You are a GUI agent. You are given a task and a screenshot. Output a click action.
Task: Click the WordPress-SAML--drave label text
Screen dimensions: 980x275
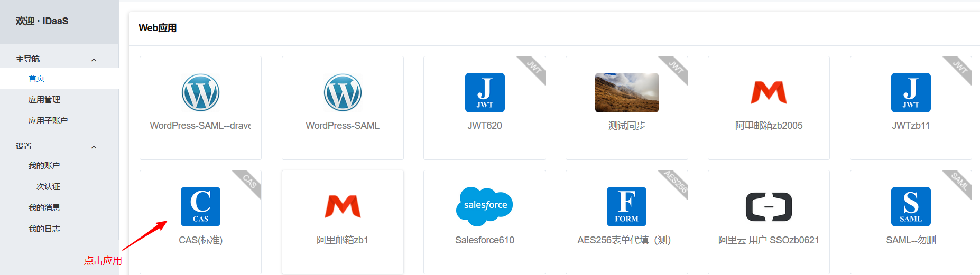tap(200, 126)
